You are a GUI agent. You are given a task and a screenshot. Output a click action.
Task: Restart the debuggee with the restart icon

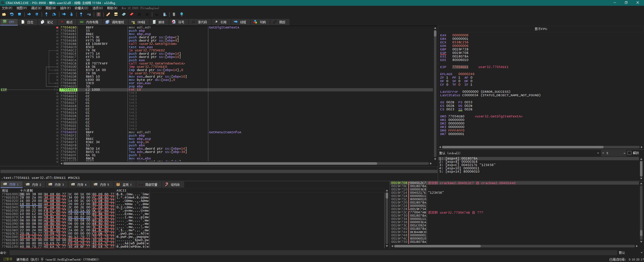click(12, 14)
